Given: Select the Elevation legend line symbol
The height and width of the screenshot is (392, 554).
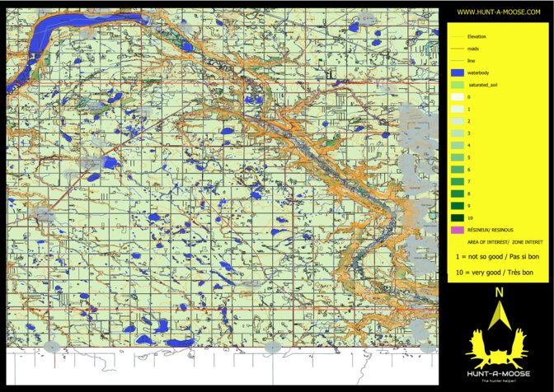Looking at the screenshot, I should tap(456, 37).
